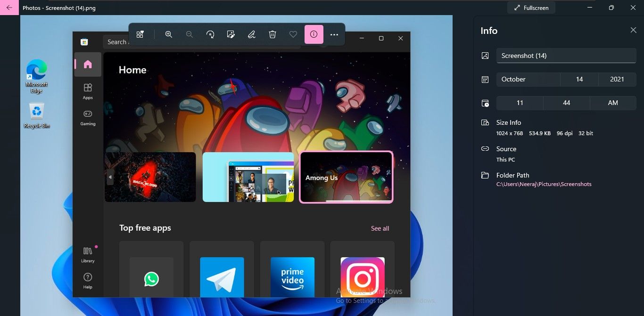
Task: Zoom in on the photo
Action: pyautogui.click(x=169, y=34)
